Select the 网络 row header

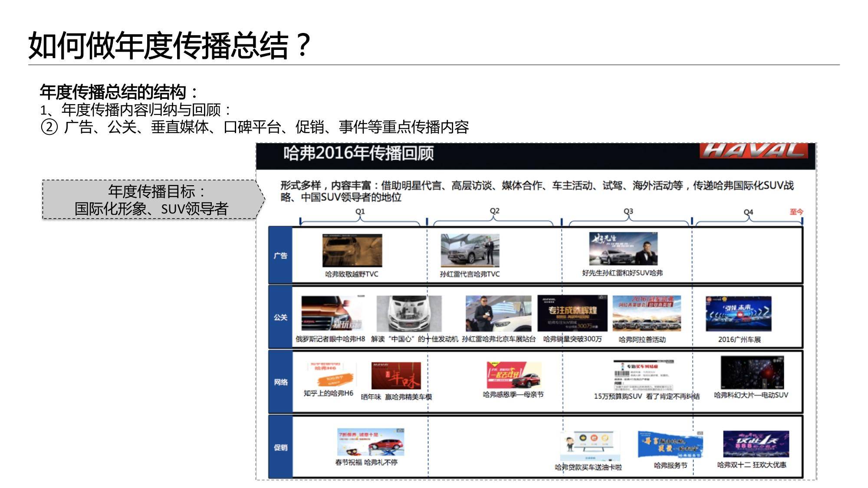(280, 382)
